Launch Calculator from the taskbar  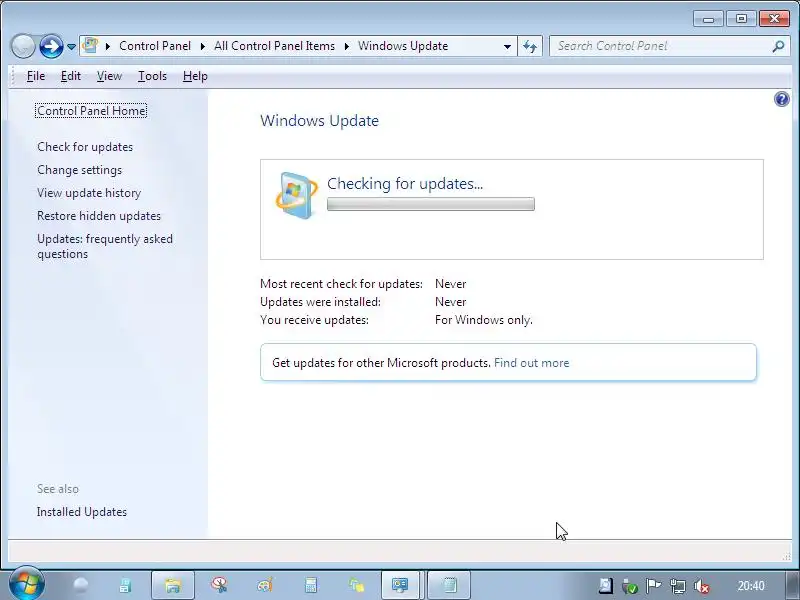pyautogui.click(x=311, y=585)
